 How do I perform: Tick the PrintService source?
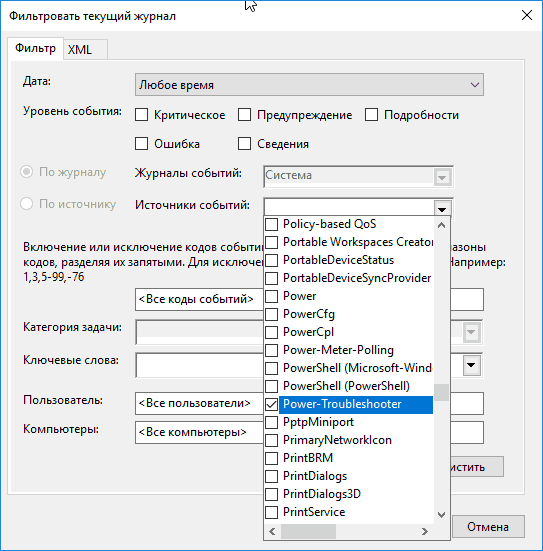point(271,512)
